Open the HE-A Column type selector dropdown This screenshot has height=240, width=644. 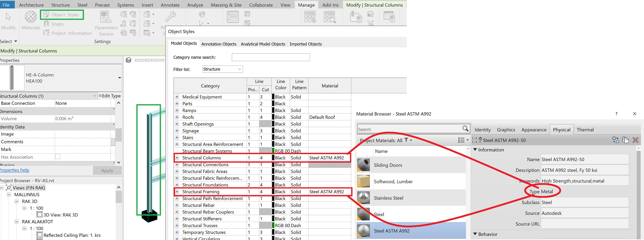pyautogui.click(x=119, y=78)
